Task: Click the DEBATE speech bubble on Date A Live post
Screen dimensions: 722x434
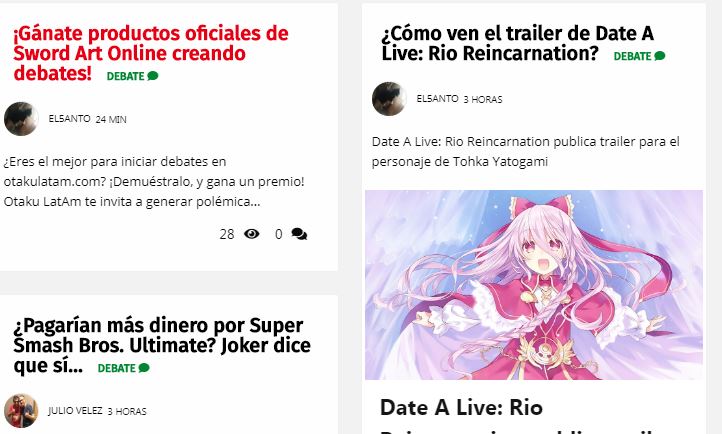Action: point(660,56)
